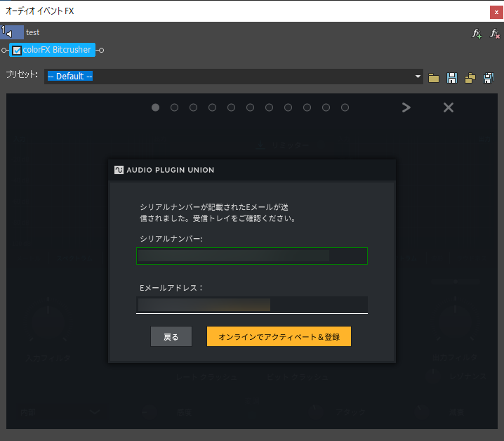504x441 pixels.
Task: Click the 戻る back button
Action: point(171,336)
